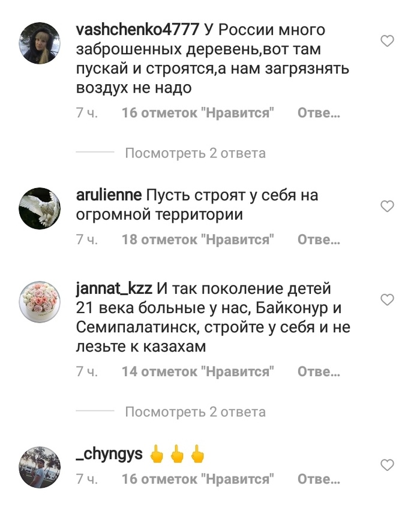Screen dimensions: 420x510
Task: Open jannat_kzz's flower cake avatar
Action: (x=40, y=302)
